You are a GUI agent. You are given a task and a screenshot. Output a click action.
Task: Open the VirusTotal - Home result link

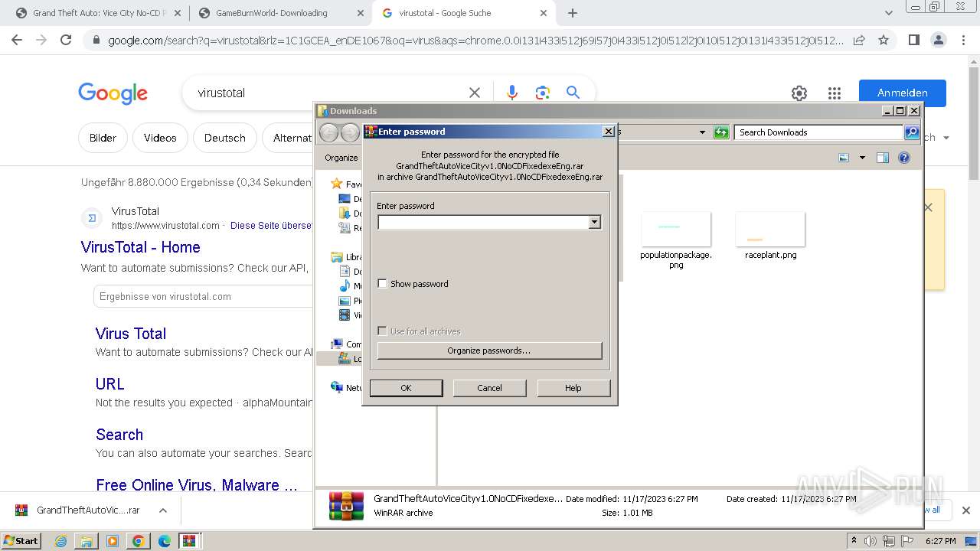coord(141,247)
